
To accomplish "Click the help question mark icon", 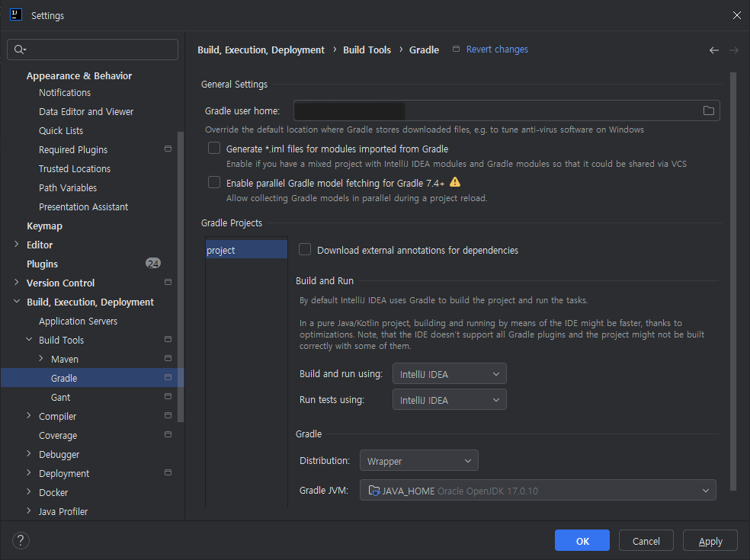I will click(21, 540).
